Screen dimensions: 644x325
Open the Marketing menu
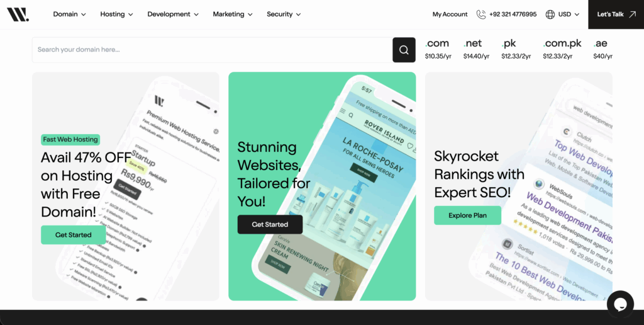tap(232, 14)
